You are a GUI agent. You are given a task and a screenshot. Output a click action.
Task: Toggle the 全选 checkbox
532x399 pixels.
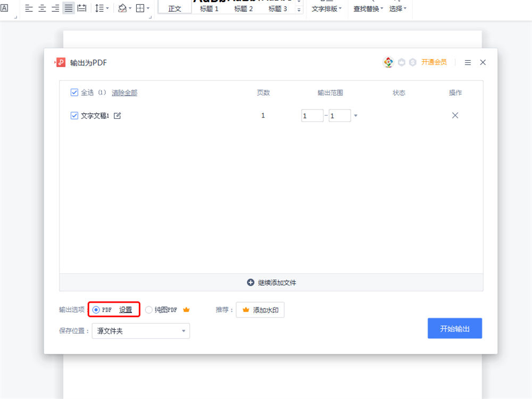[74, 93]
